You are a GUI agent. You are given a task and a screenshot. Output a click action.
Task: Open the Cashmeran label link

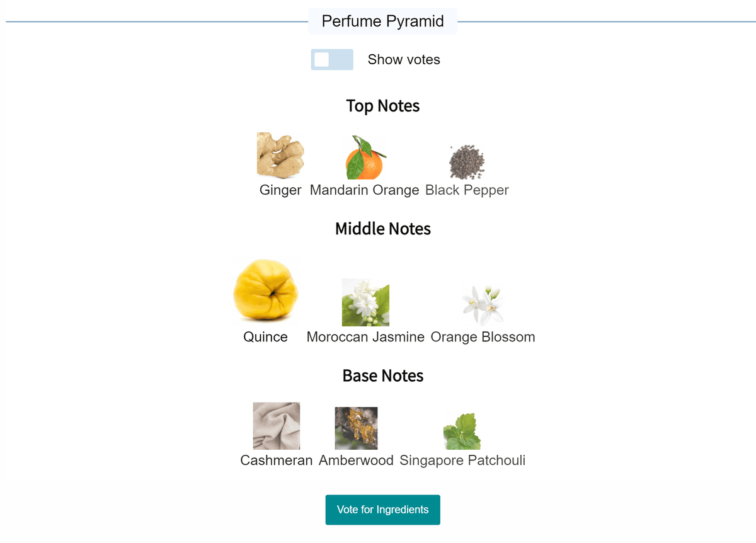[277, 460]
